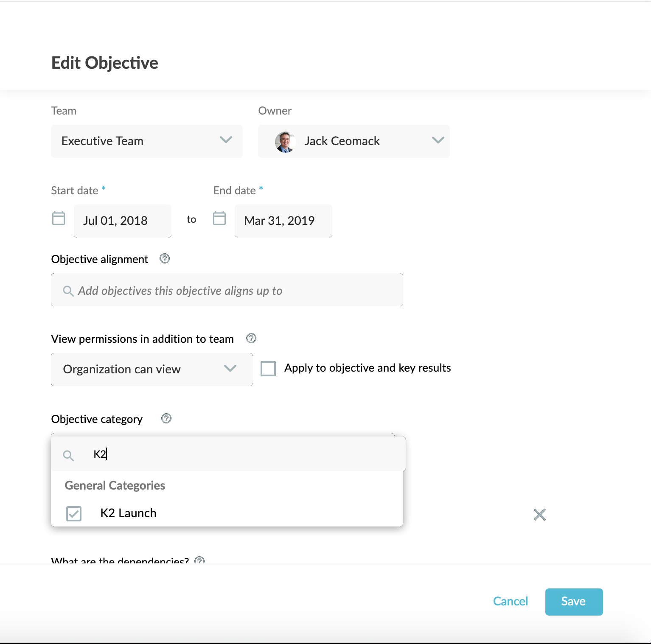Click the Mar 31, 2019 end date field
Screen dimensions: 651x644
(283, 221)
